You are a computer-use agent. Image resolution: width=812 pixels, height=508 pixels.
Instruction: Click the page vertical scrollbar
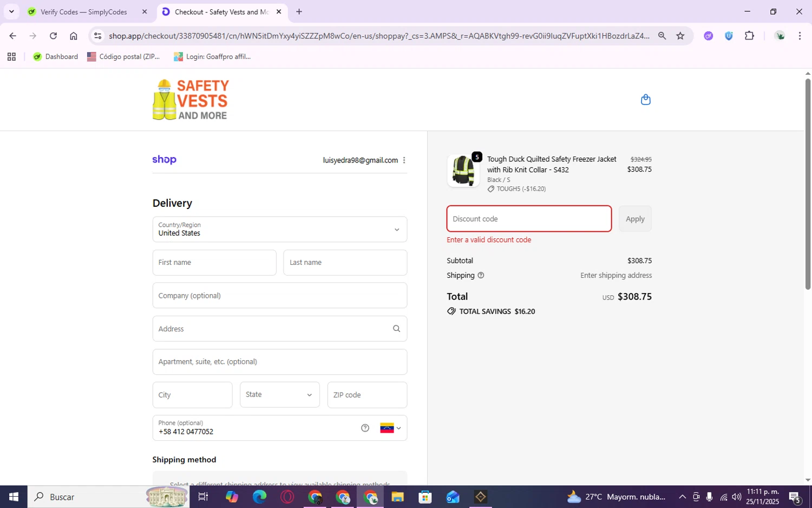808,184
